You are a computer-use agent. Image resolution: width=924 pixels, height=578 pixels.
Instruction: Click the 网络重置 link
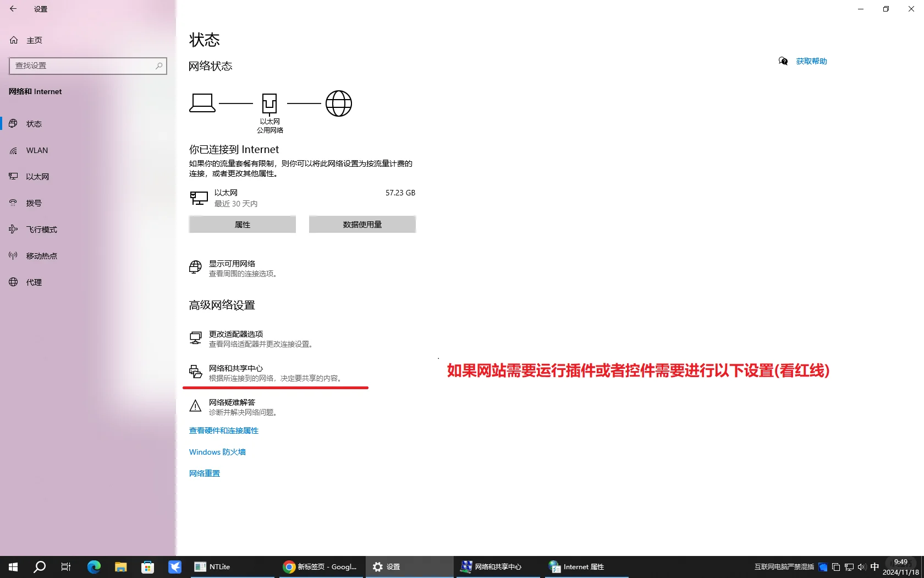coord(205,473)
